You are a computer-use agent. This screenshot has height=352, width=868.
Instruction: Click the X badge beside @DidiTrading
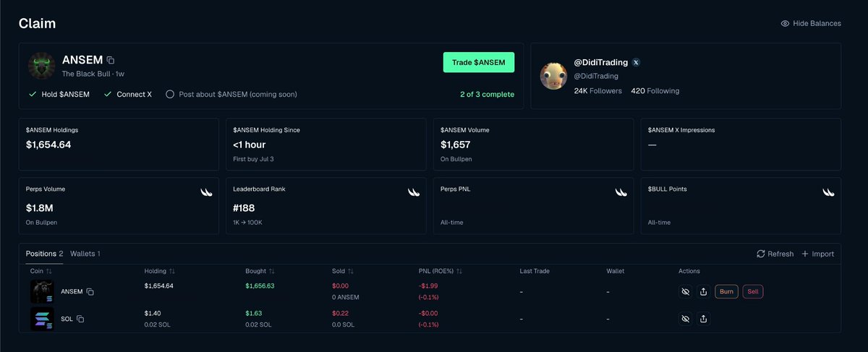[x=636, y=63]
